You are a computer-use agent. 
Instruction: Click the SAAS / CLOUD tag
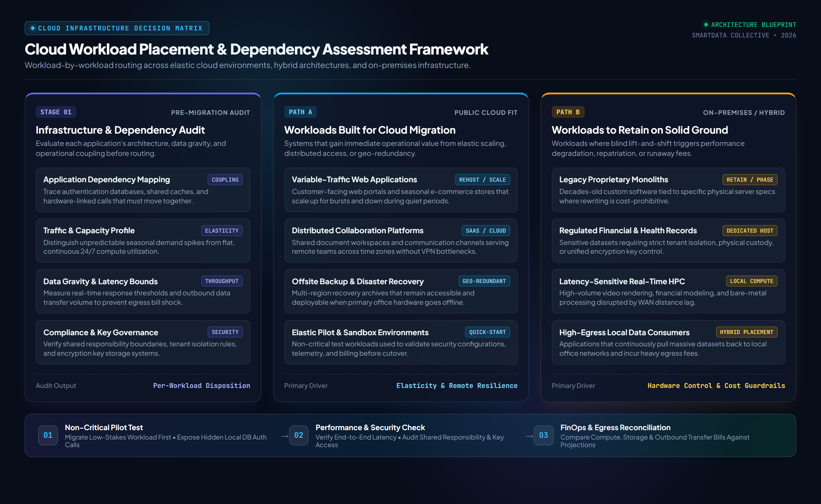[486, 231]
